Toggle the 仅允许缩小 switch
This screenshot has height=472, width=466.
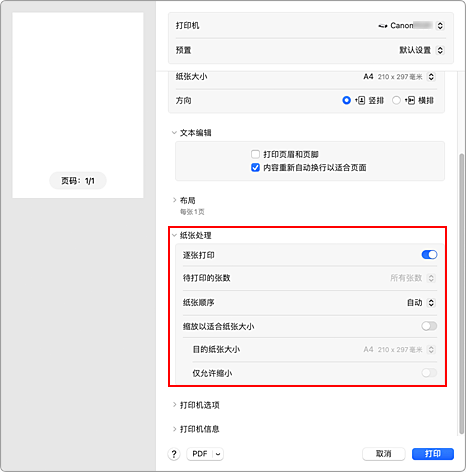[x=429, y=373]
